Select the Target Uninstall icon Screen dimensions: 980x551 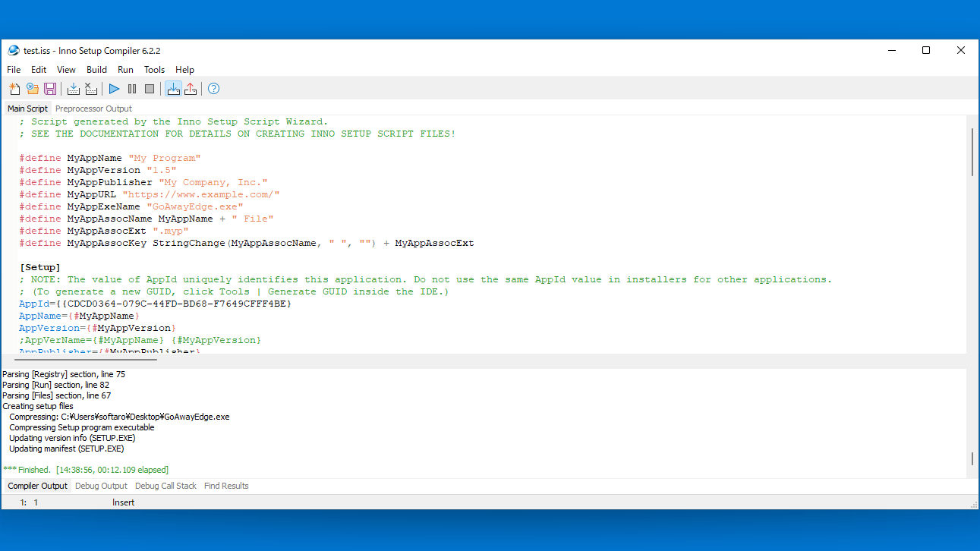point(191,89)
